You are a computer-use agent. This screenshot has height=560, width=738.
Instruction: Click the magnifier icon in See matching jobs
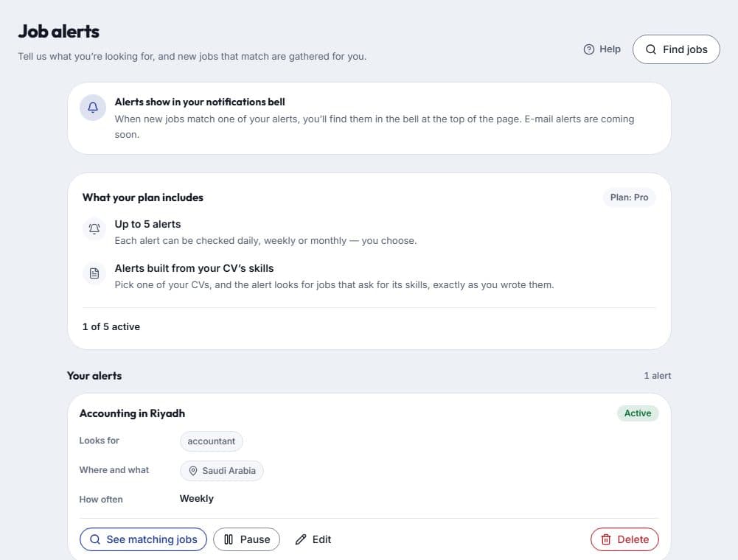tap(94, 539)
